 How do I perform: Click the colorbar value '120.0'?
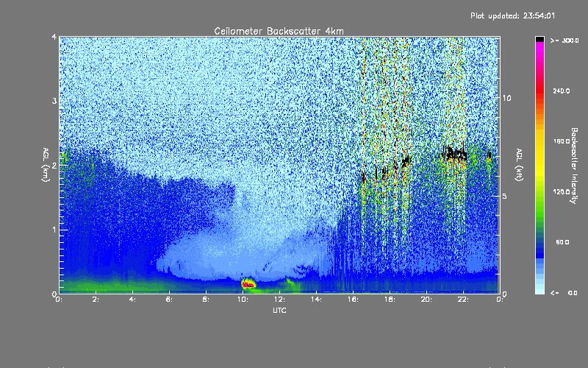[562, 191]
